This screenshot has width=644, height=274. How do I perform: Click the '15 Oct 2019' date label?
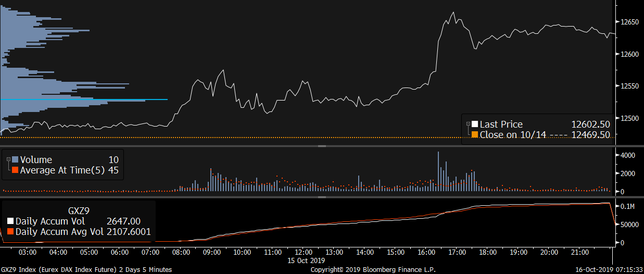pyautogui.click(x=307, y=260)
